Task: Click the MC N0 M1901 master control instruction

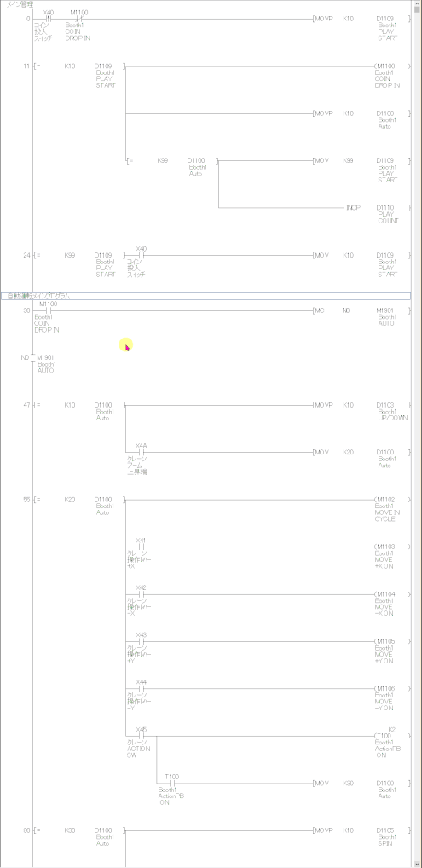Action: tap(361, 310)
